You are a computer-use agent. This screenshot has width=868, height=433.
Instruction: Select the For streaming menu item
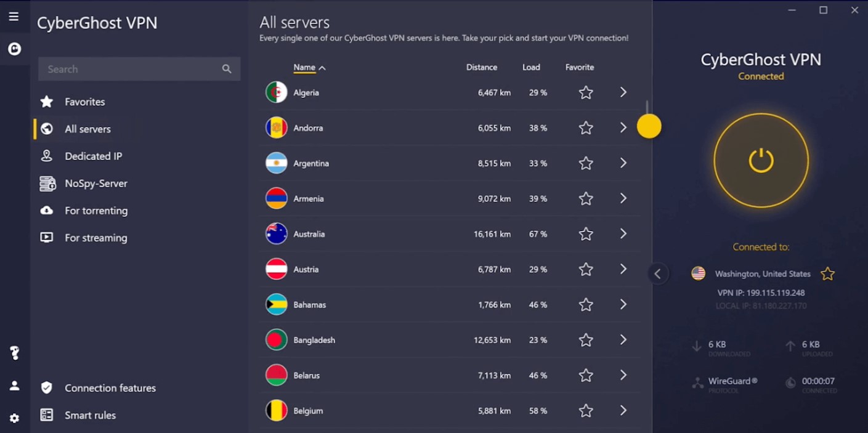(x=95, y=238)
